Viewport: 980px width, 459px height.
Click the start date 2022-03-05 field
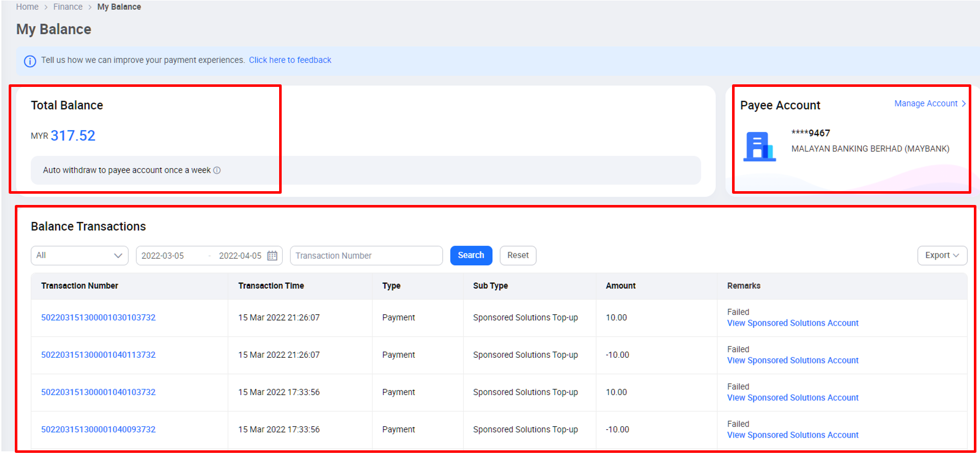pos(163,256)
